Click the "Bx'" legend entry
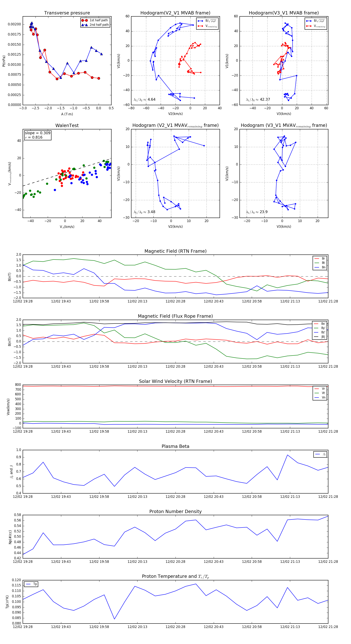Image resolution: width=351 pixels, height=644 pixels. point(320,324)
